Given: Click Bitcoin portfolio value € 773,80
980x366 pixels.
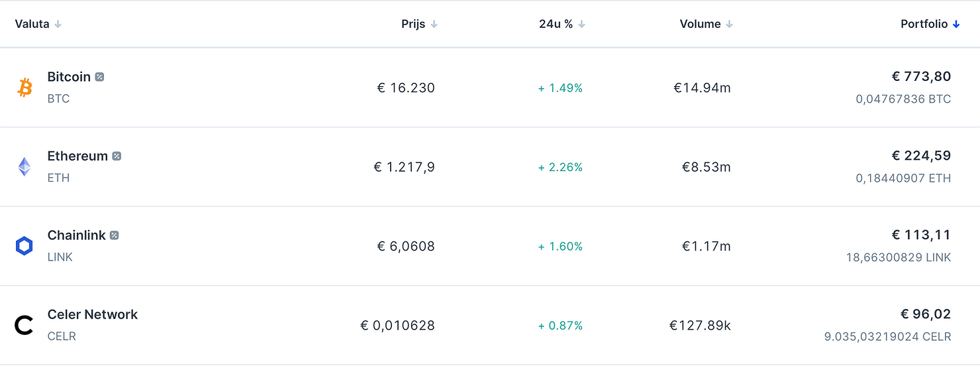Looking at the screenshot, I should [921, 77].
